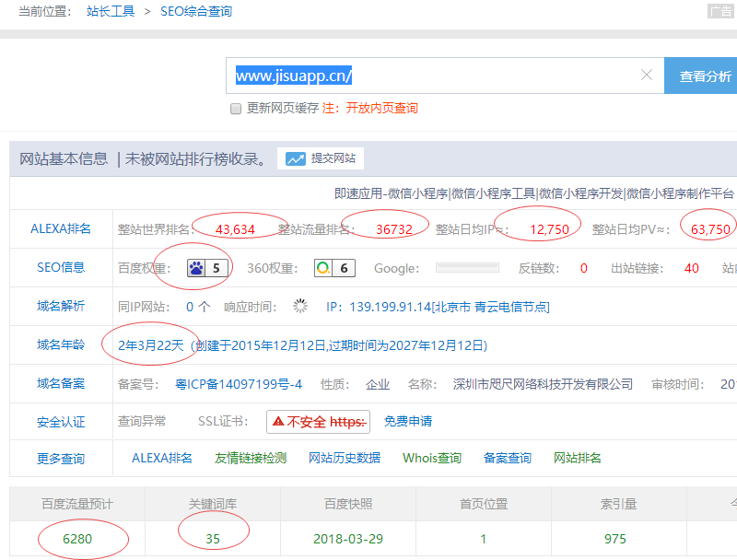Click the 查看分析 button
The width and height of the screenshot is (737, 560).
[x=701, y=76]
